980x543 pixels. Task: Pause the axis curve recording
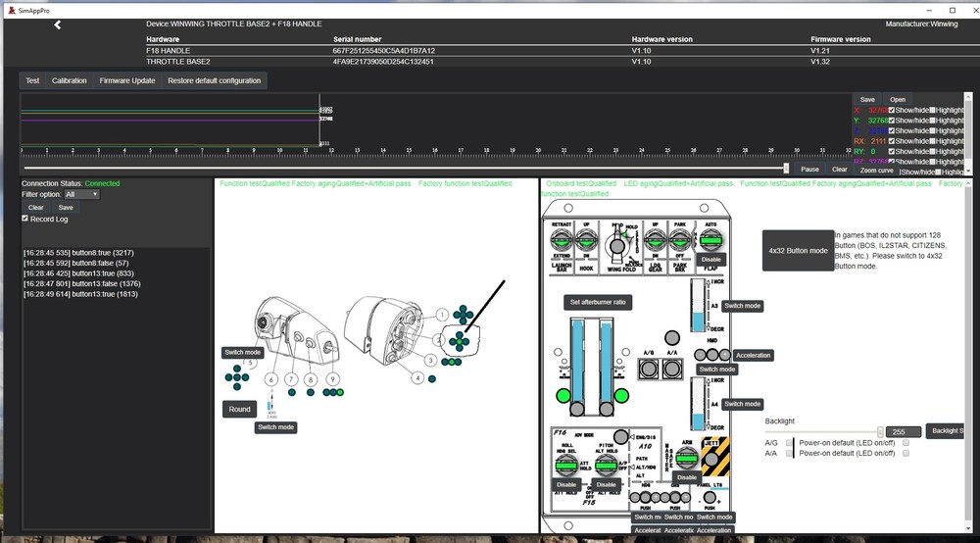pyautogui.click(x=810, y=170)
